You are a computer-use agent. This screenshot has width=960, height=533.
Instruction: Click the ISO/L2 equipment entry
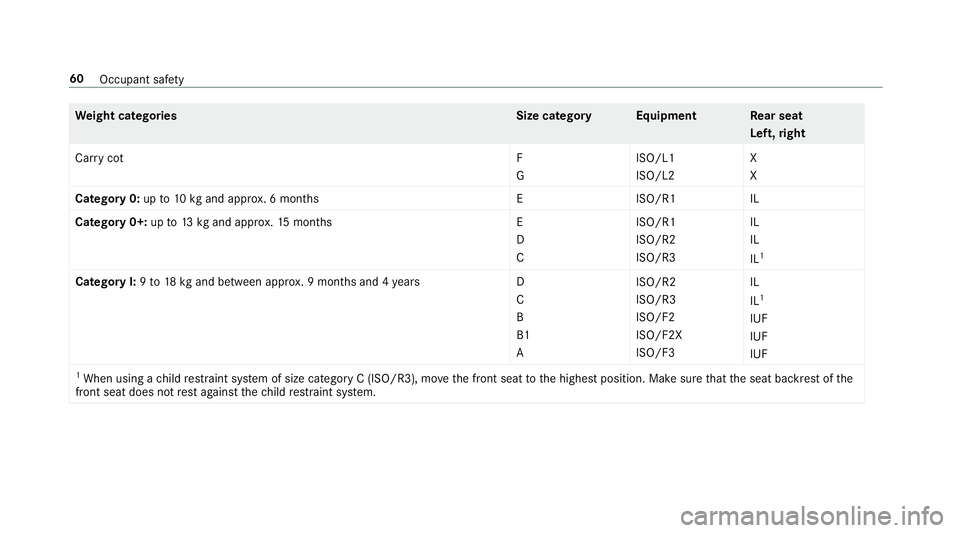655,176
